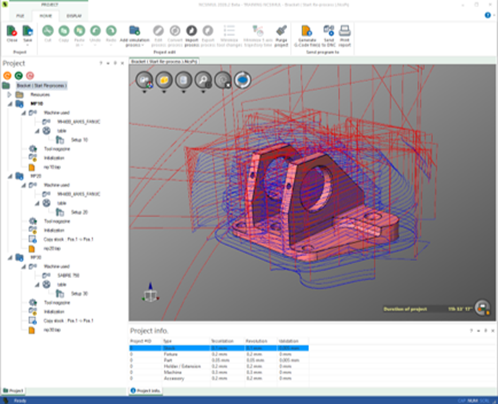Switch to the DISPLAY ribbon tab

tap(74, 16)
